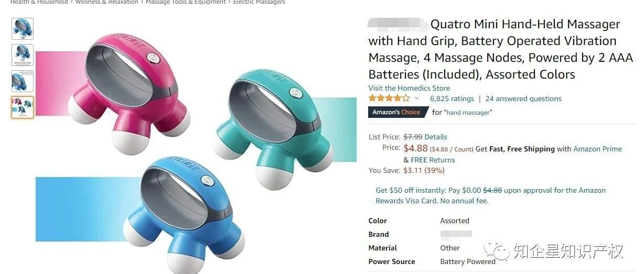Screen dimensions: 644x274
Task: Click the Electric Massagers breadcrumb
Action: point(259,2)
